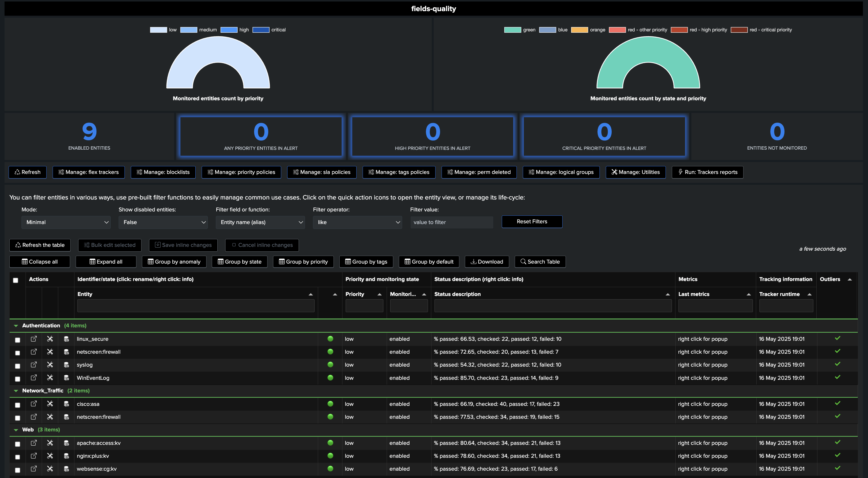Open entity view icon for websense:cg:kv row
This screenshot has width=868, height=478.
34,469
